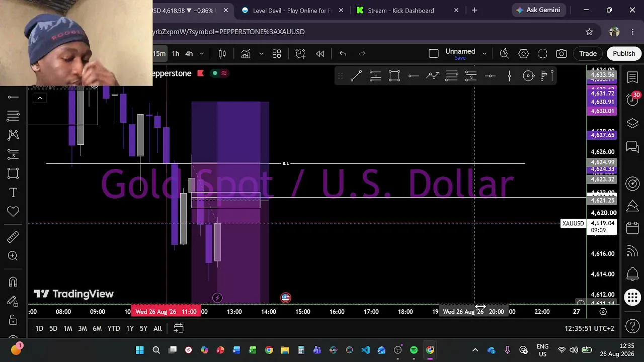This screenshot has height=362, width=644.
Task: Pick the rectangle shape in favorites toolbar
Action: click(x=394, y=76)
